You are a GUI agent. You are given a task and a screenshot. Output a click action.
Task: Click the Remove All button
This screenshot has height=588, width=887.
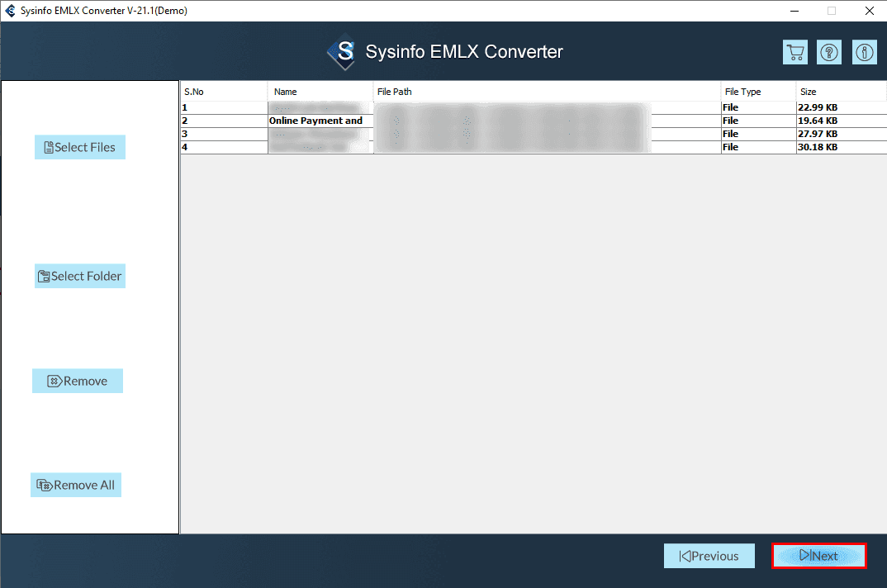[76, 485]
